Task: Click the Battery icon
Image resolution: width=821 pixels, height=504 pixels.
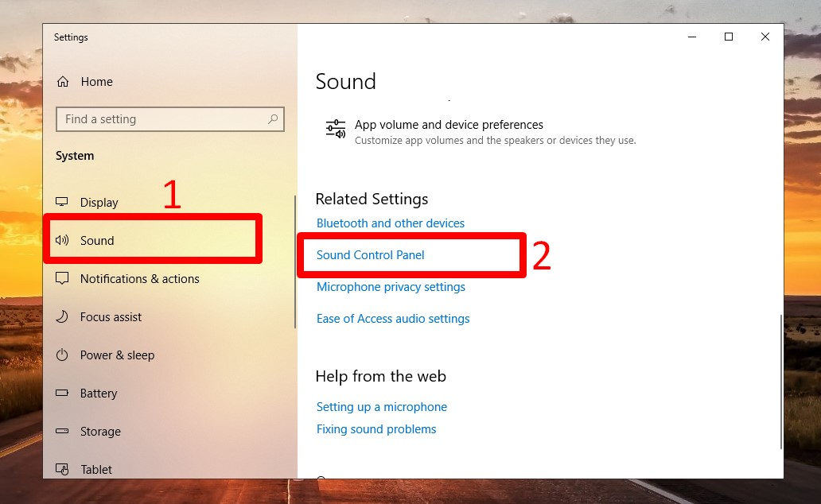Action: tap(62, 393)
